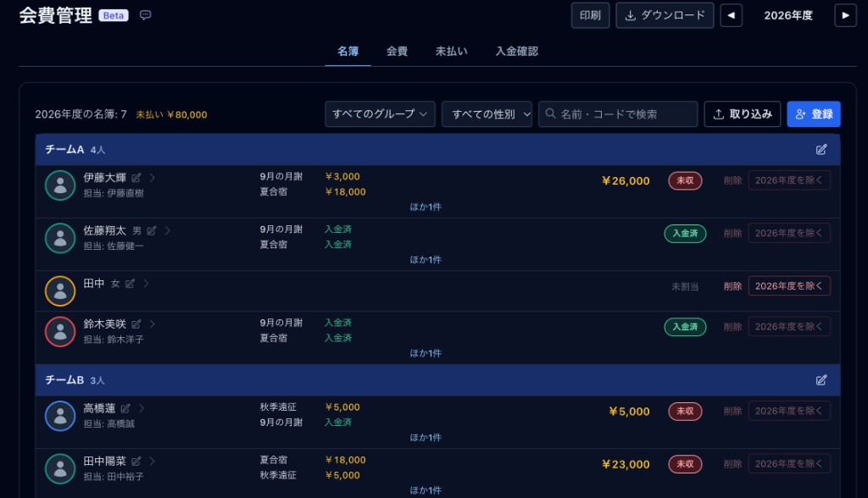Edit 佐藤翔太 with pencil icon
868x498 pixels.
[152, 230]
